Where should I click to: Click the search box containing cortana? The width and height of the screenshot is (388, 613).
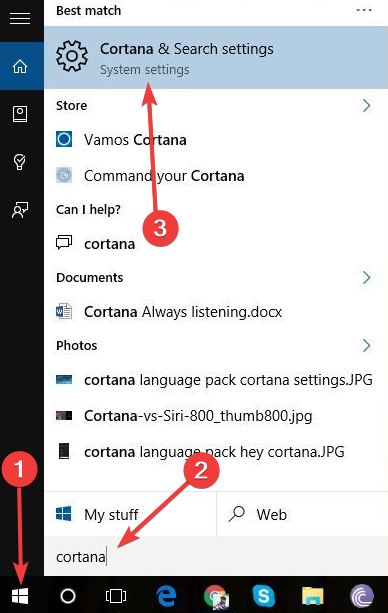click(216, 557)
